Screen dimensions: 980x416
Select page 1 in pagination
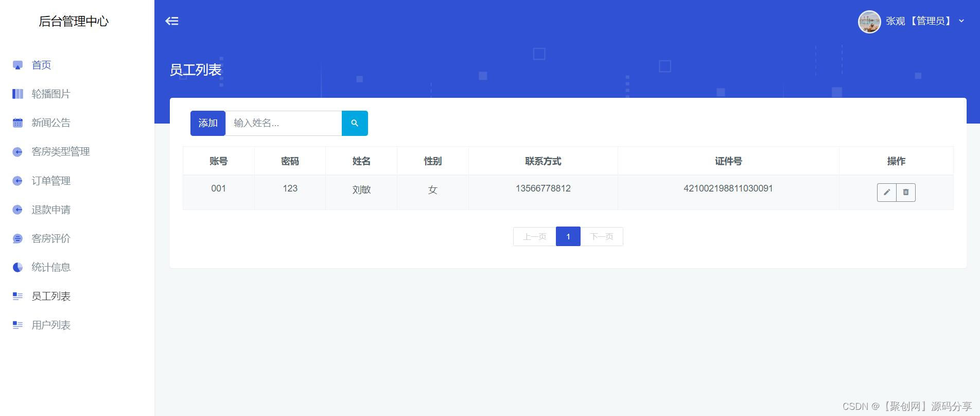568,236
